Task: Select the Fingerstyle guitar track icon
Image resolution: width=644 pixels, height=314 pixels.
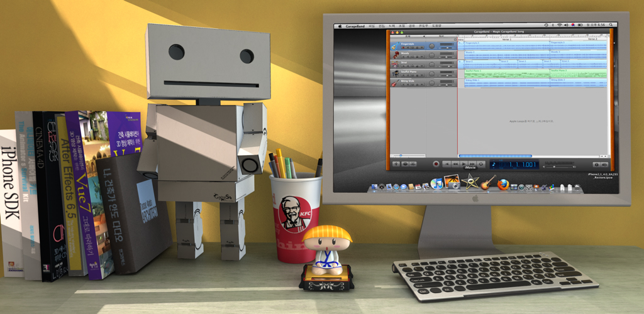Action: [x=394, y=46]
